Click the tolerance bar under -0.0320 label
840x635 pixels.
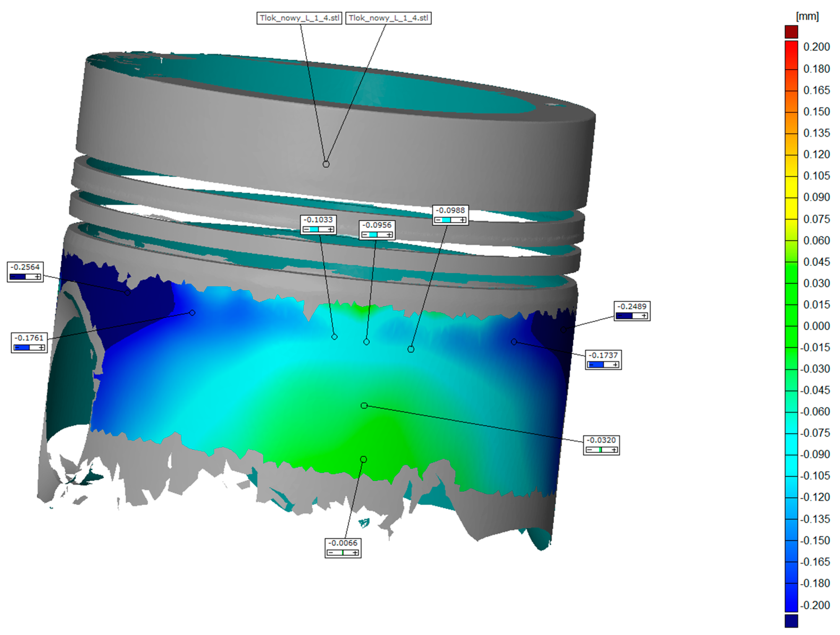click(601, 450)
